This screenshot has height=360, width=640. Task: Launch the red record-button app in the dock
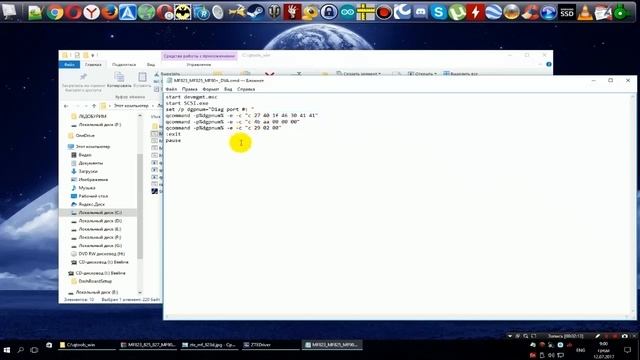click(x=384, y=12)
